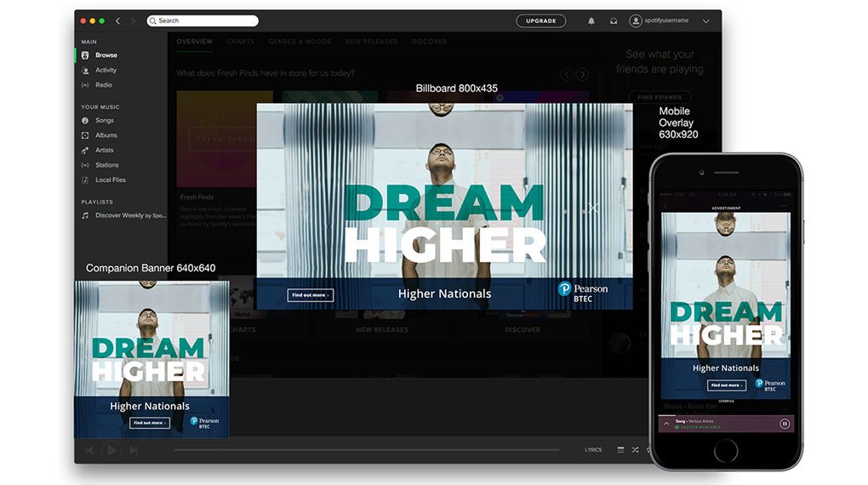Screen dimensions: 868x485
Task: Close the billboard ad with the X
Action: (x=593, y=208)
